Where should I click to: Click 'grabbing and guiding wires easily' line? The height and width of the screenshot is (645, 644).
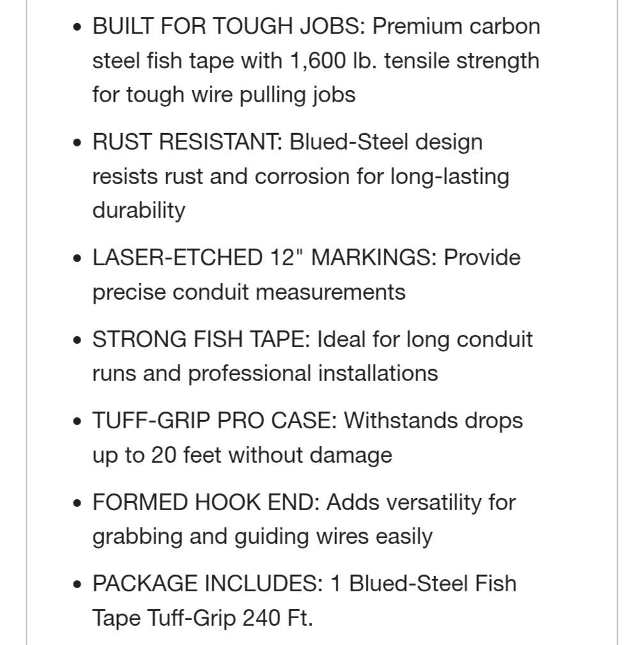pos(263,537)
